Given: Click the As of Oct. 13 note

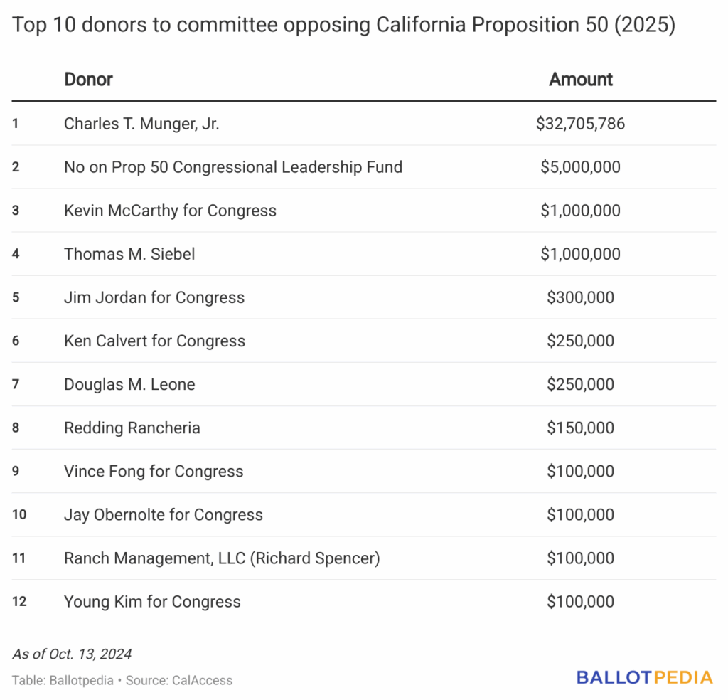Looking at the screenshot, I should point(72,654).
